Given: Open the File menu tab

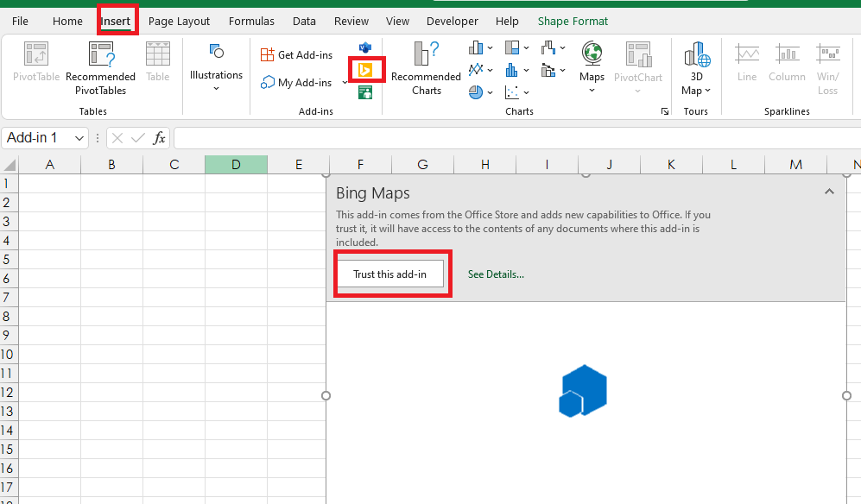Looking at the screenshot, I should point(20,21).
